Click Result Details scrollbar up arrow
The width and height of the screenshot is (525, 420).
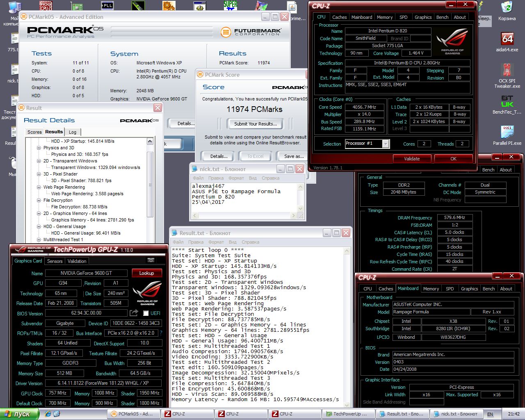pyautogui.click(x=150, y=142)
